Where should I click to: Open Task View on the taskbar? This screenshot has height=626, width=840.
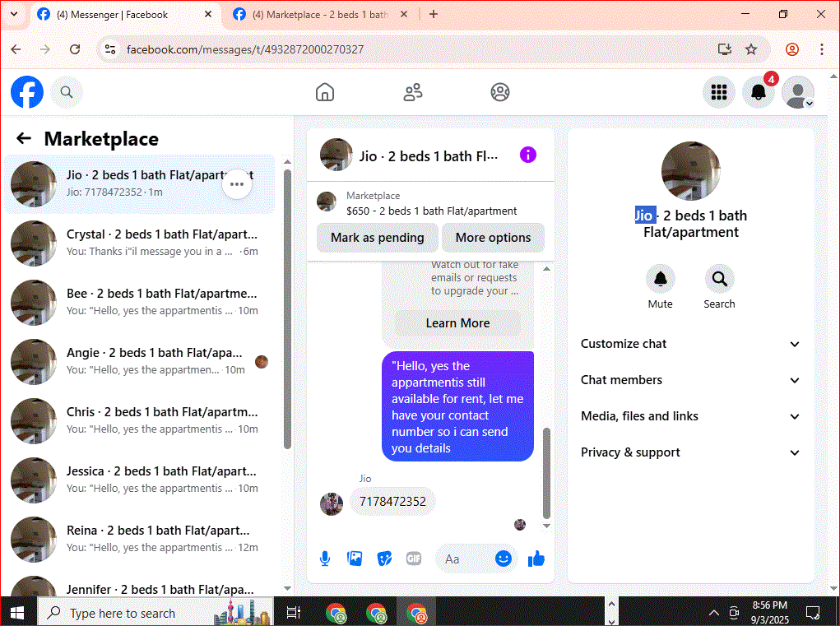click(x=294, y=612)
